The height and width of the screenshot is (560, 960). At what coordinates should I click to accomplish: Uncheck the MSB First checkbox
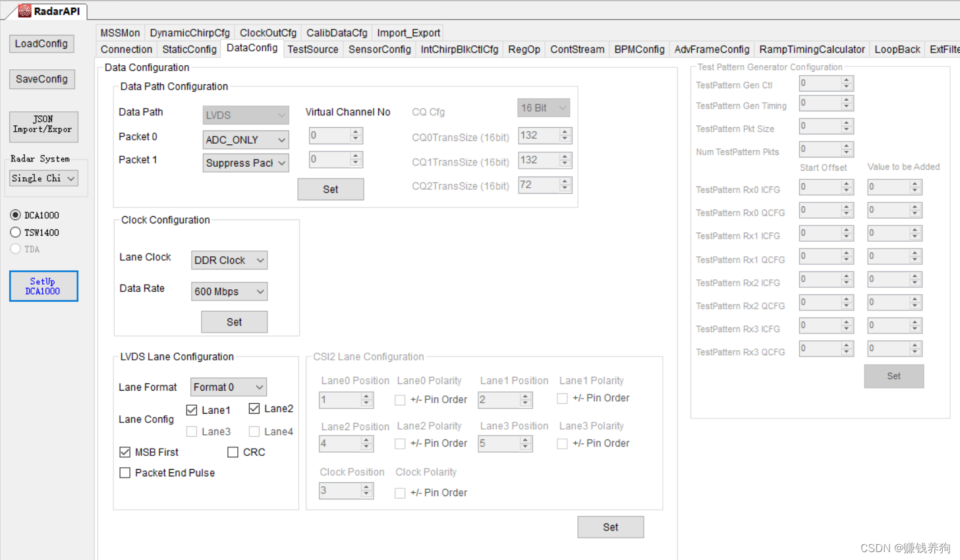(x=125, y=452)
